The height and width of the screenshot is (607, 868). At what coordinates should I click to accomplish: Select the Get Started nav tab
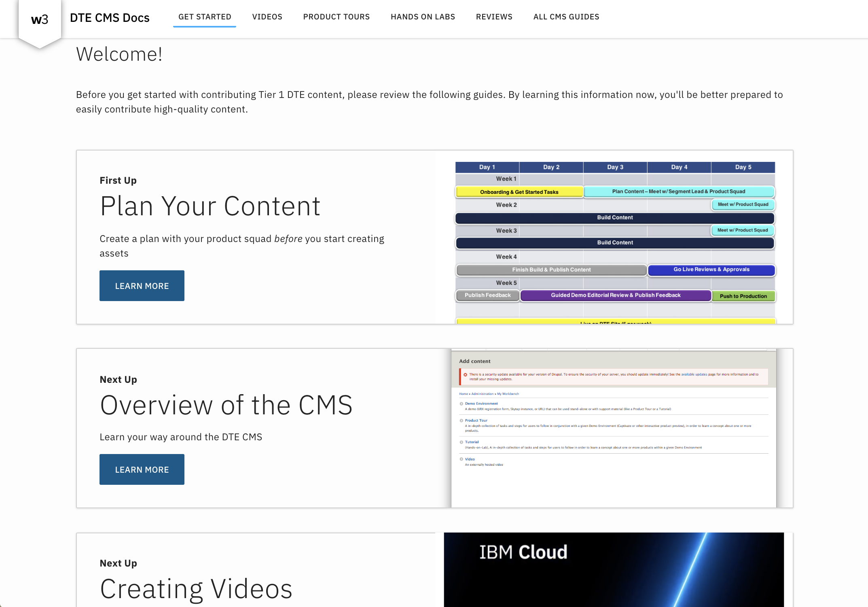[205, 17]
